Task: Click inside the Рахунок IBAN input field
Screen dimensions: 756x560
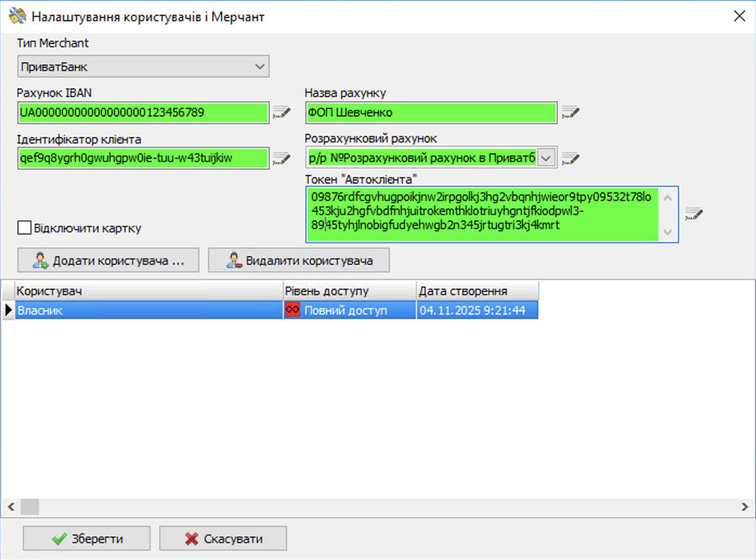Action: coord(144,113)
